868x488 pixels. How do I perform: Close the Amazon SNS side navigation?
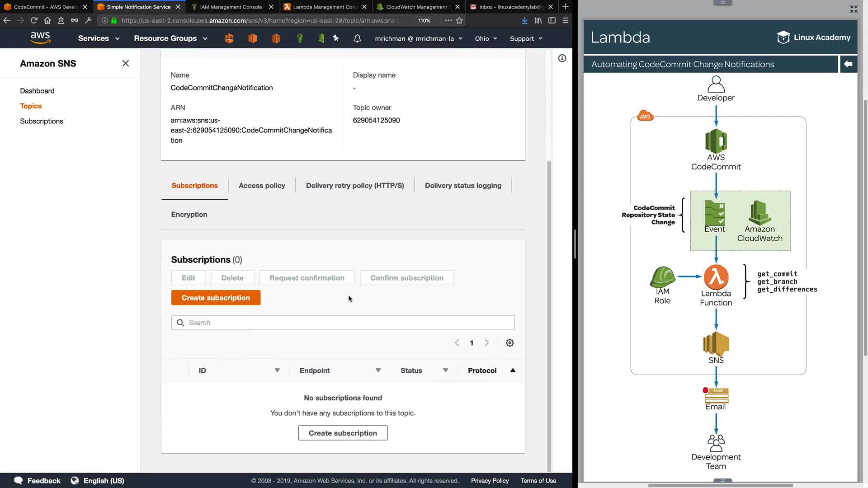[125, 64]
